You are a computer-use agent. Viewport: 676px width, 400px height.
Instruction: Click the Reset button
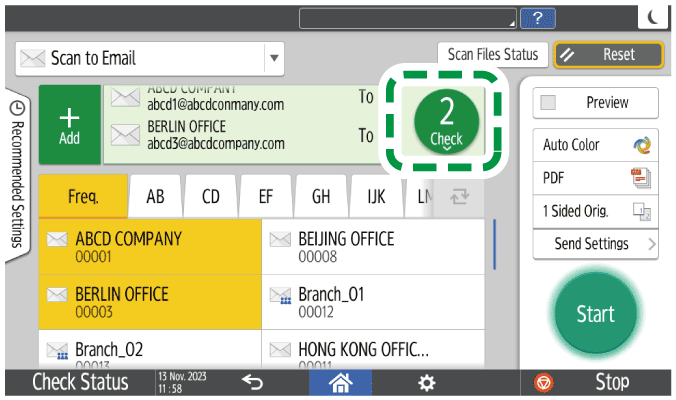coord(609,55)
